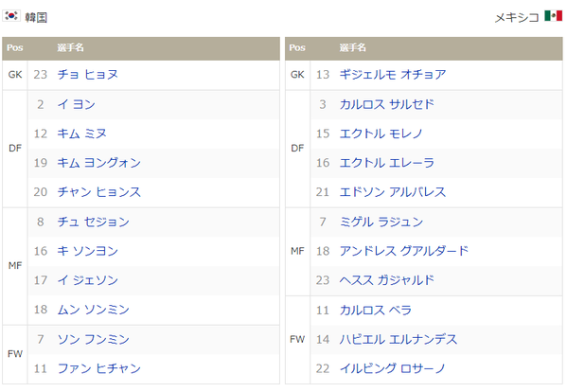This screenshot has height=392, width=567.
Task: Click ギジェルモ オチョア goalkeeper link
Action: click(393, 75)
